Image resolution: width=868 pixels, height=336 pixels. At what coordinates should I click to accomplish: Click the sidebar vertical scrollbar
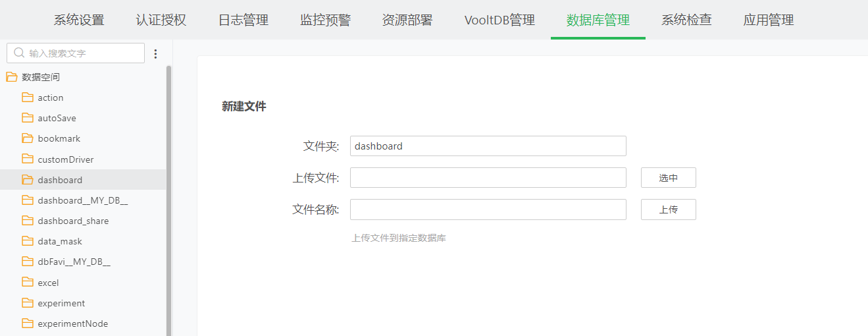(168, 200)
